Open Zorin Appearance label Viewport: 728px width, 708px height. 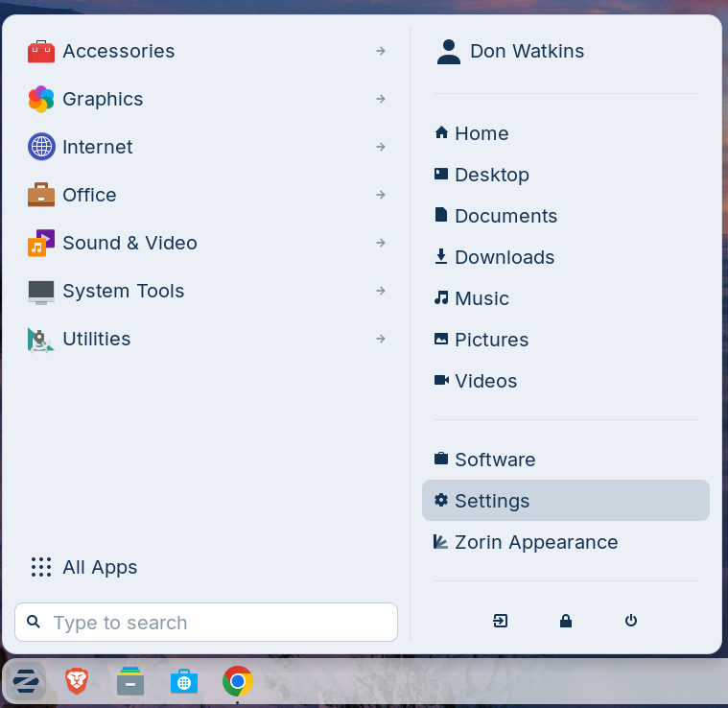pyautogui.click(x=537, y=542)
